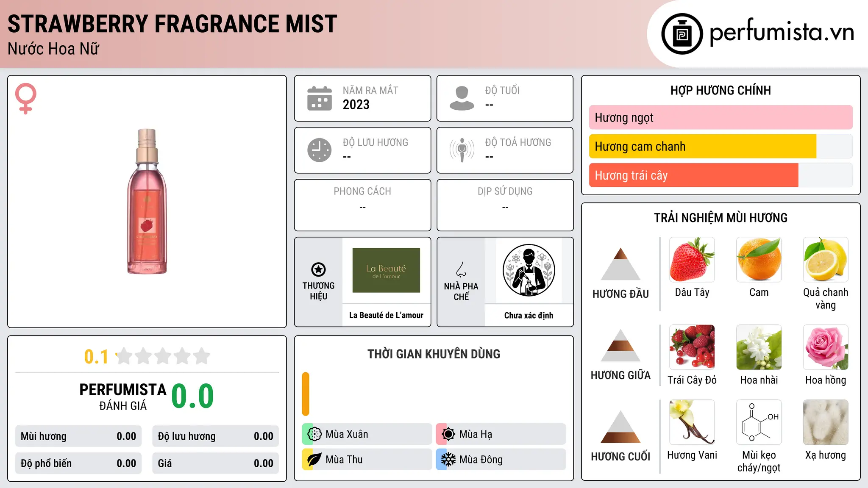
Task: Click the Giá score row
Action: pyautogui.click(x=215, y=463)
